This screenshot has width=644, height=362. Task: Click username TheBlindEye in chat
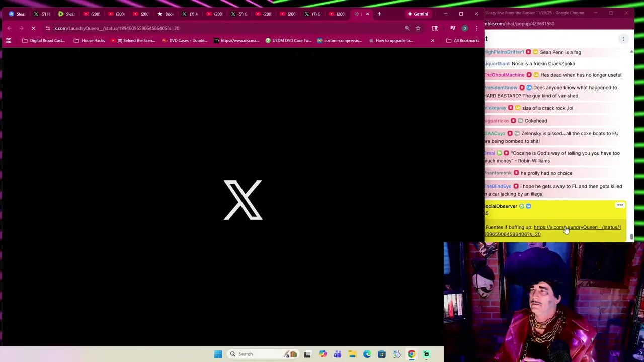498,186
